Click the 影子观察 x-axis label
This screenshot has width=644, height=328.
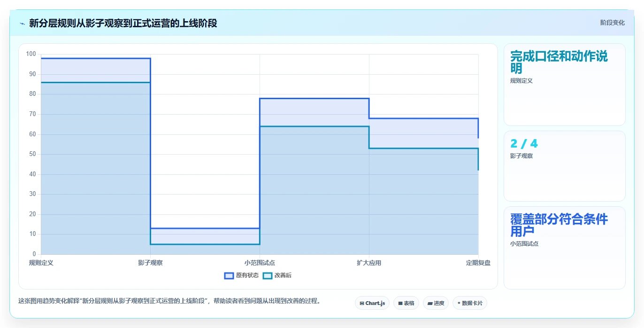(150, 263)
